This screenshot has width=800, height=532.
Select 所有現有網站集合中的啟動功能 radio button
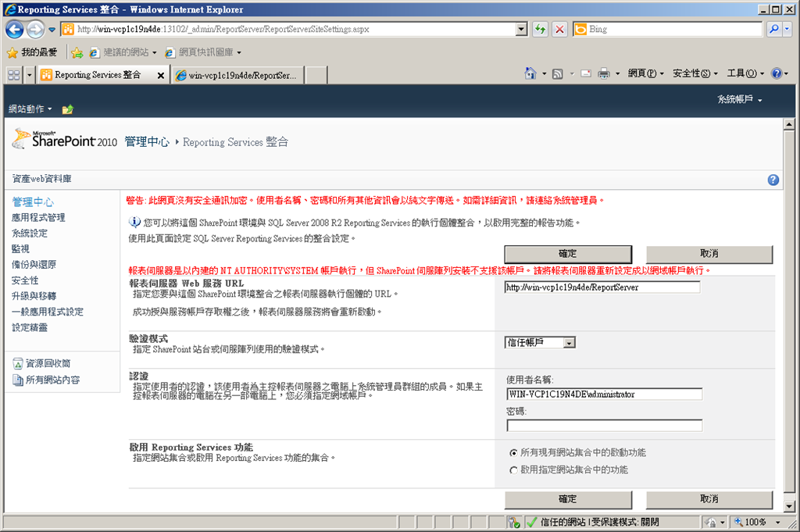(x=513, y=453)
